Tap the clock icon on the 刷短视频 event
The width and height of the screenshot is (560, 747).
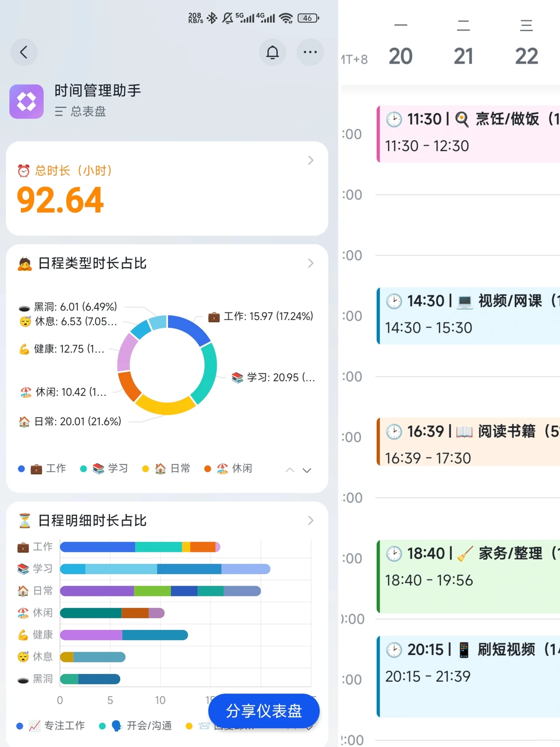pyautogui.click(x=394, y=649)
